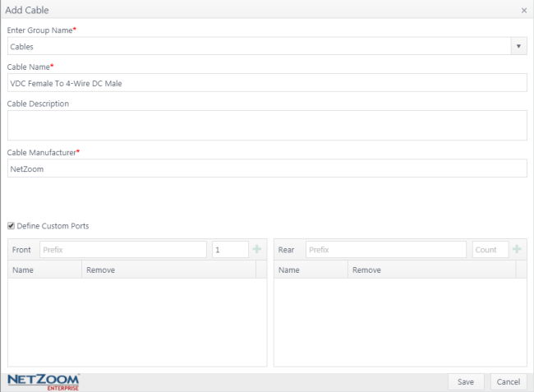Close the Add Cable dialog
Screen dimensions: 534x392
coord(524,11)
